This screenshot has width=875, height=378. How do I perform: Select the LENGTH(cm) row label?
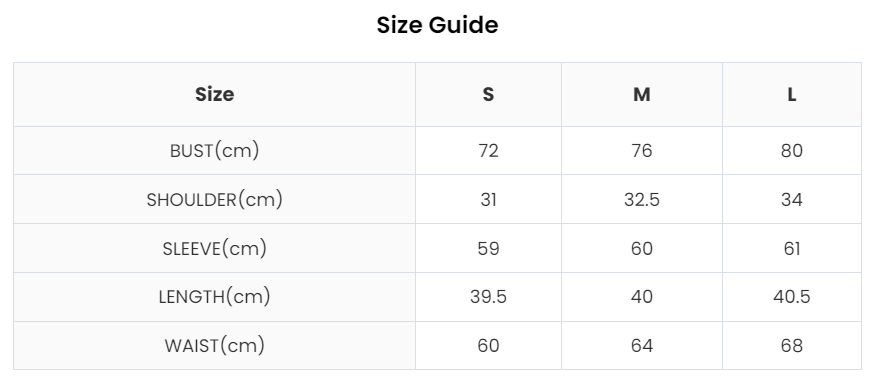(214, 297)
